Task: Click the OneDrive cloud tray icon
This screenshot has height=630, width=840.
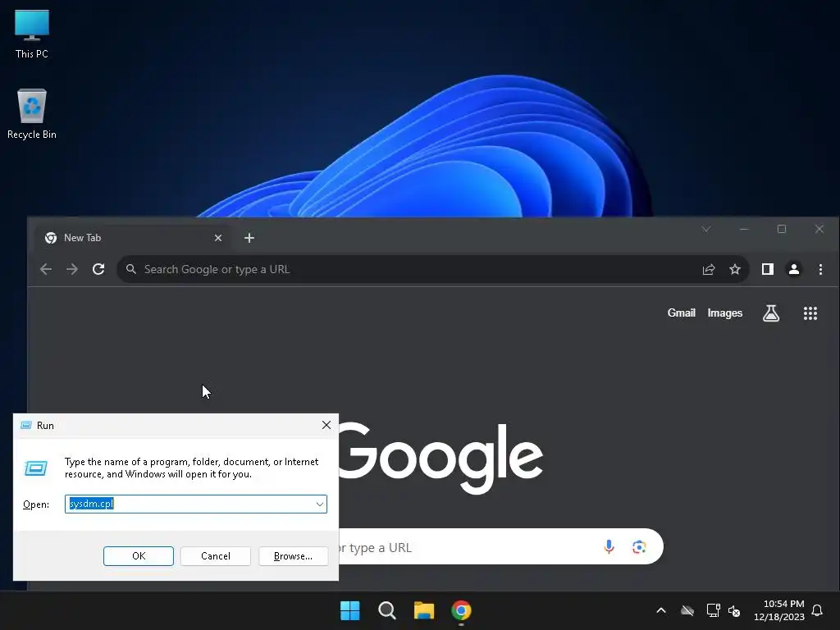Action: tap(687, 610)
